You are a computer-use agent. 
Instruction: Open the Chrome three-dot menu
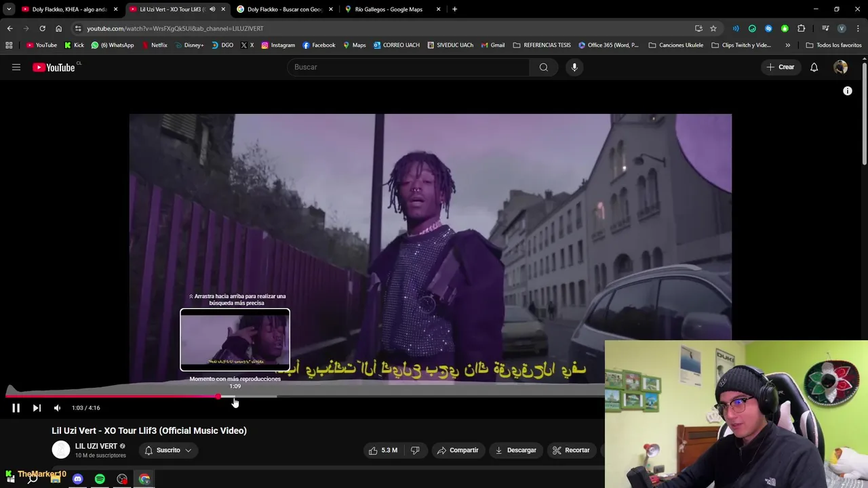pos(858,28)
